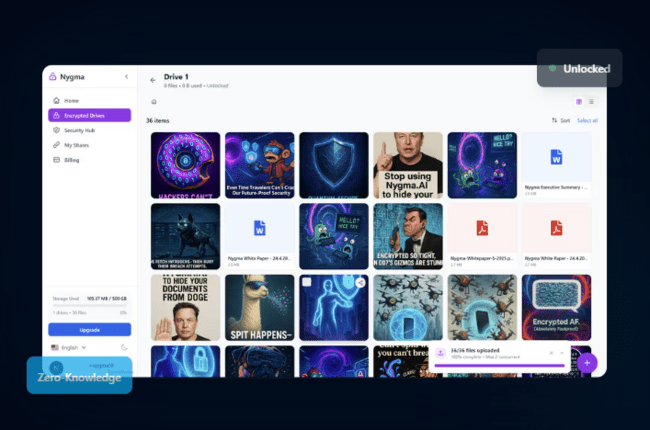Click the My Shares link icon
The height and width of the screenshot is (430, 650).
(x=56, y=145)
